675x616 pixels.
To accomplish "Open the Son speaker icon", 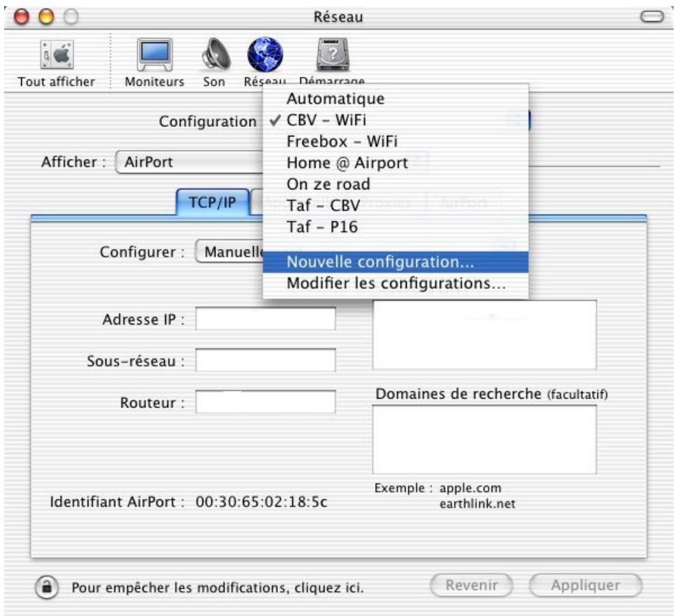I will [216, 55].
